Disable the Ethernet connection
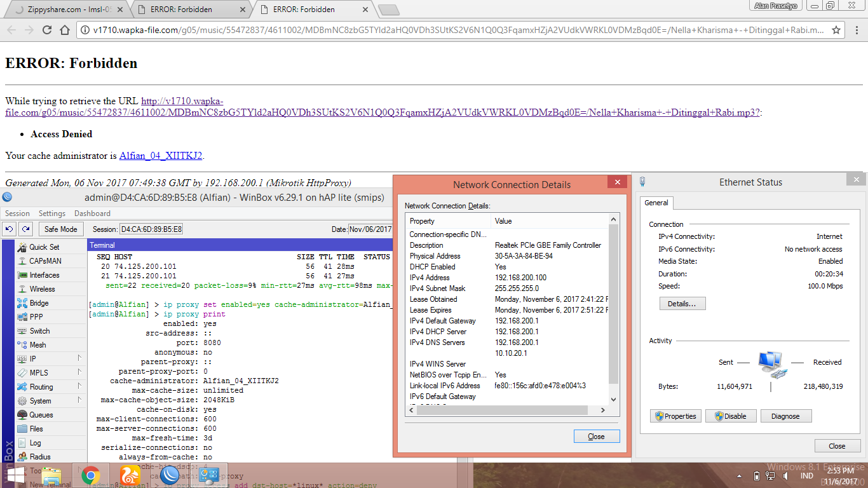Viewport: 868px width, 488px height. click(x=730, y=416)
